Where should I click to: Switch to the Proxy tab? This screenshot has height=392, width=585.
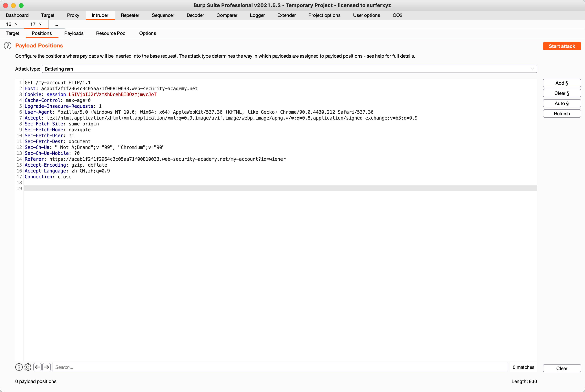(x=73, y=15)
